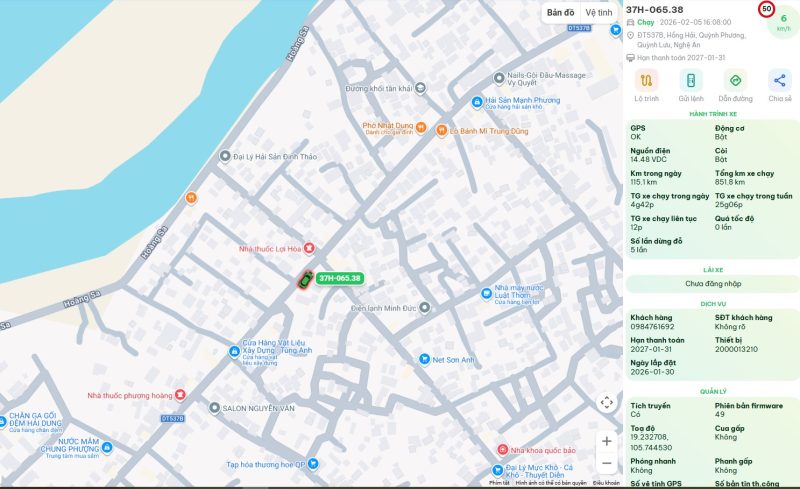The image size is (800, 489).
Task: Switch to Vệ tinh satellite view
Action: point(598,13)
